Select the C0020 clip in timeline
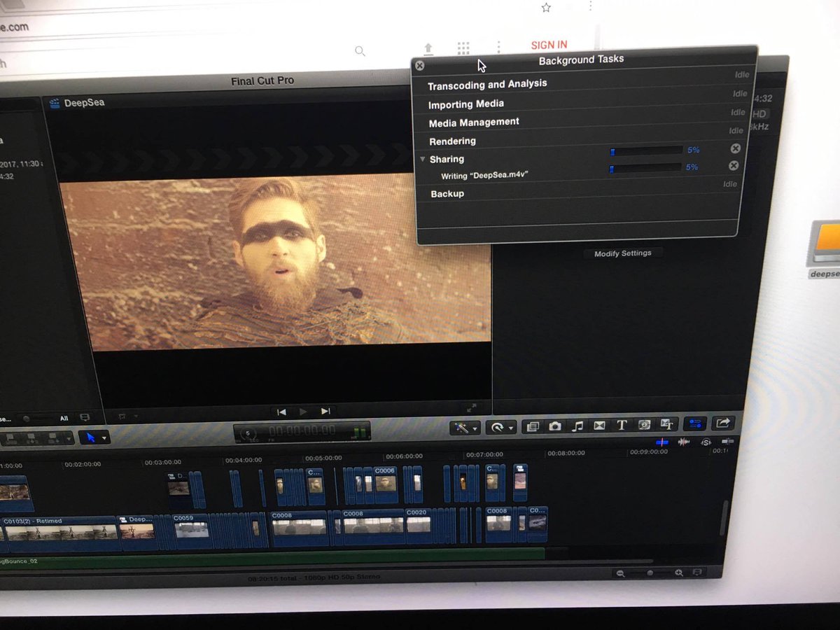Screen dimensions: 840x630 coord(419,526)
